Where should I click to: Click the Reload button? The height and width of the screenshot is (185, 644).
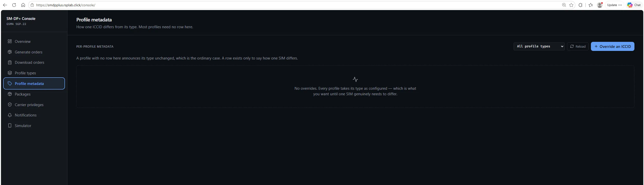click(578, 46)
